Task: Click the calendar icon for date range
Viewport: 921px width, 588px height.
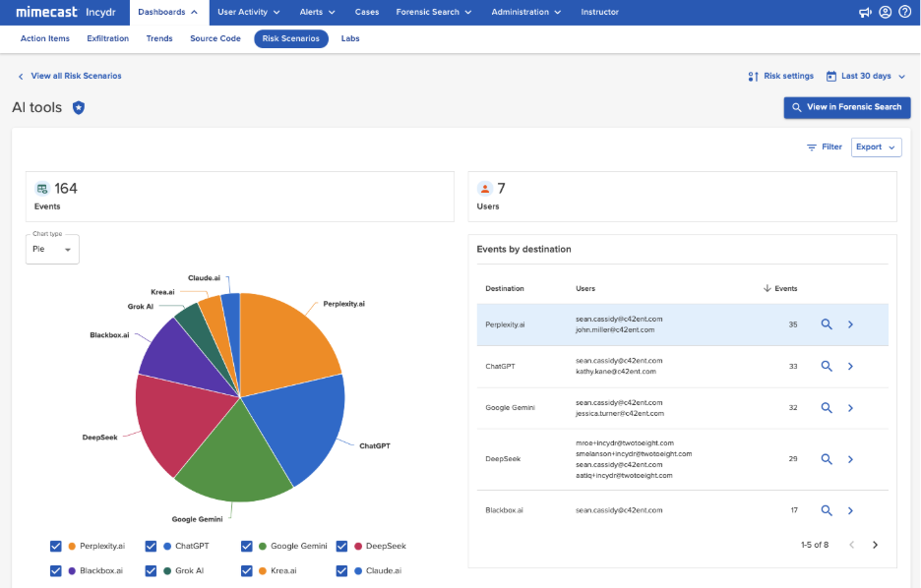Action: (831, 76)
